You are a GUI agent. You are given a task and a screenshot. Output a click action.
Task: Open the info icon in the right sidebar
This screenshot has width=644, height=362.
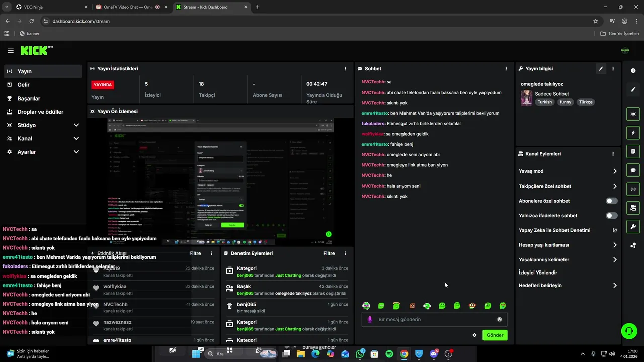633,71
